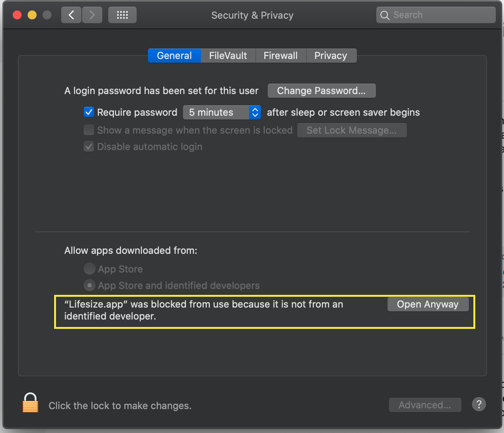This screenshot has width=504, height=433.
Task: Open help via question mark icon
Action: (479, 404)
